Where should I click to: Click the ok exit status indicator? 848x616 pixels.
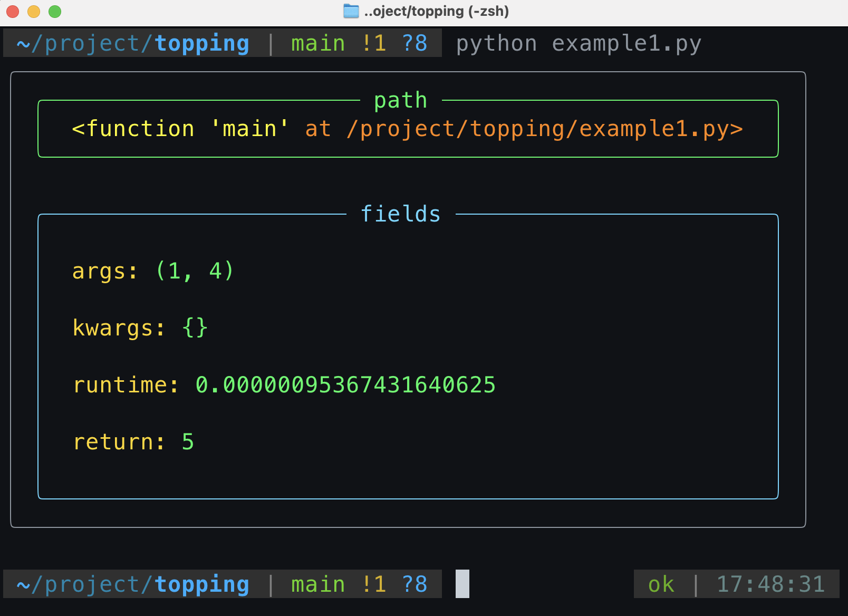(661, 584)
